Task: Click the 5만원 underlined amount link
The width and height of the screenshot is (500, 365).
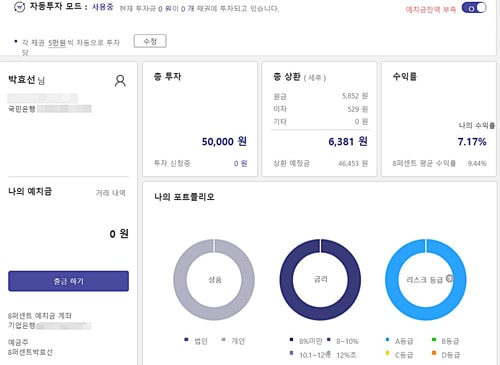Action: (x=57, y=43)
